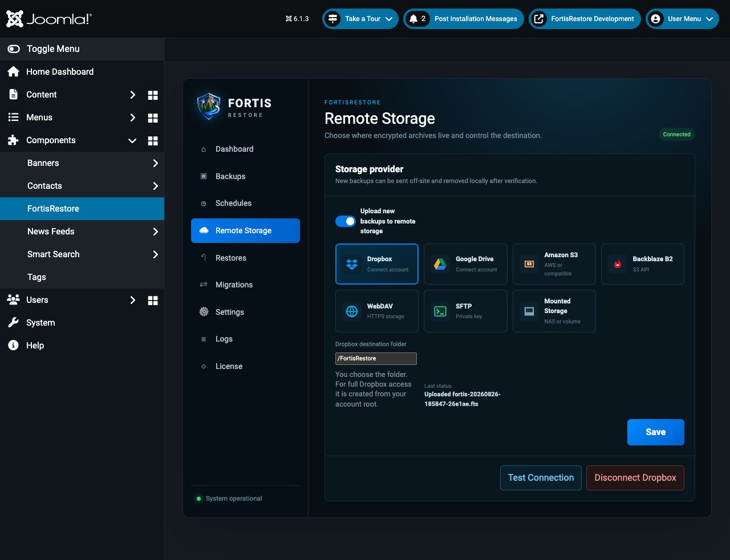This screenshot has width=730, height=560.
Task: Toggle upload new backups to remote storage
Action: click(x=346, y=221)
